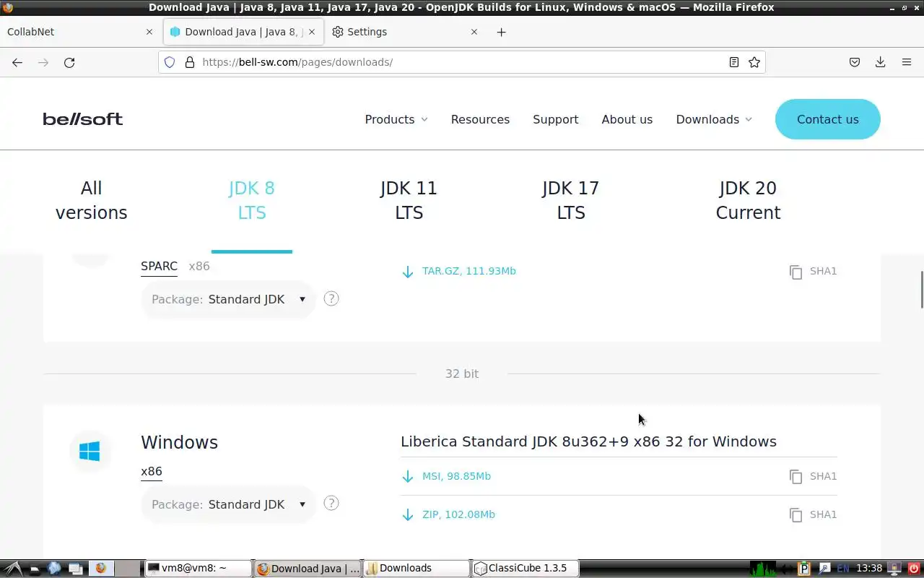Open a new browser tab
The width and height of the screenshot is (924, 578).
click(x=502, y=32)
